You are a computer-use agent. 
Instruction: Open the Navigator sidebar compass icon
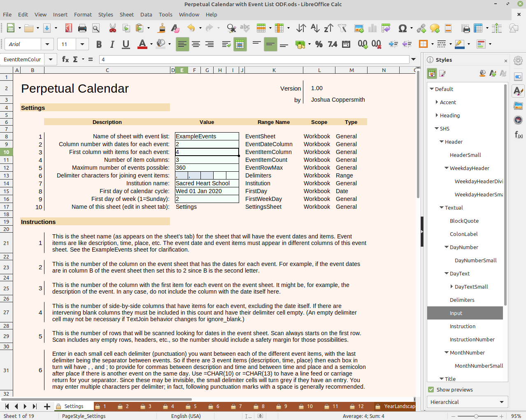pyautogui.click(x=518, y=120)
